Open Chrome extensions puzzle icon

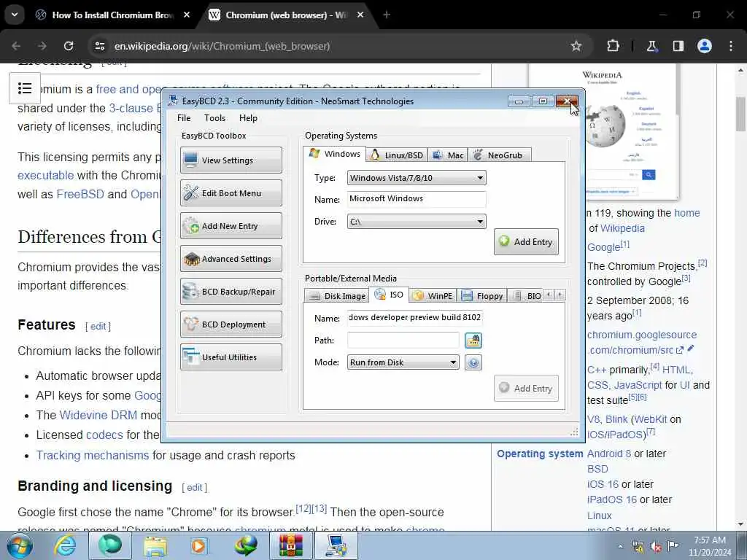click(x=613, y=46)
